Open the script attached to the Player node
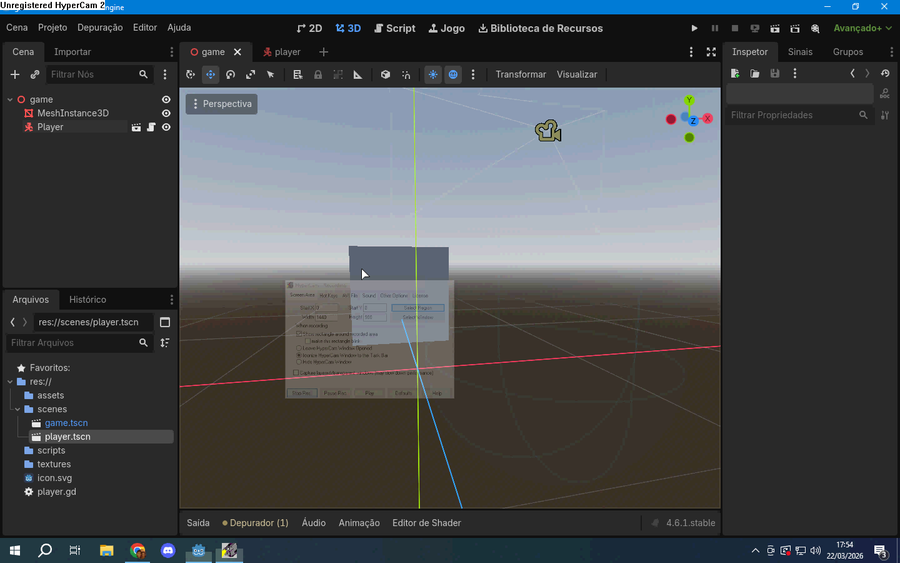 click(151, 127)
